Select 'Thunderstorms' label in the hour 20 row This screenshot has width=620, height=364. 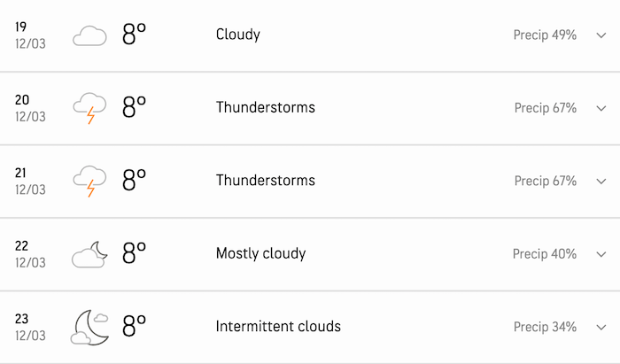[265, 107]
